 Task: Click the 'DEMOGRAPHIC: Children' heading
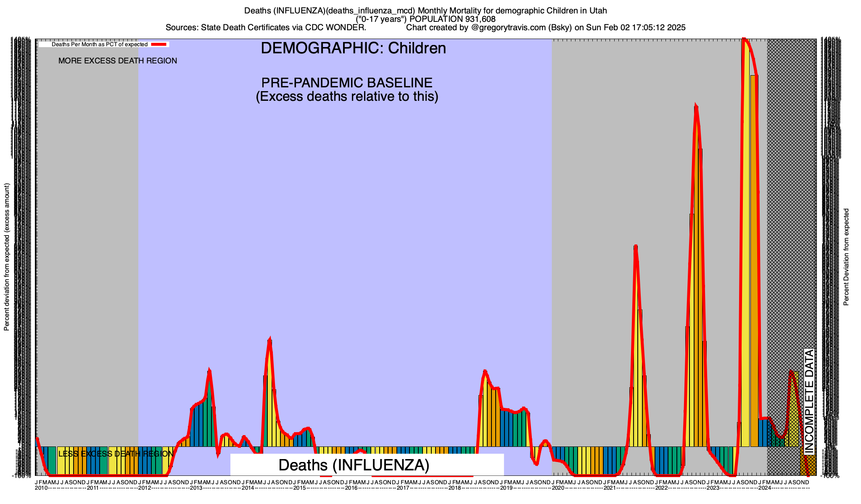[353, 48]
